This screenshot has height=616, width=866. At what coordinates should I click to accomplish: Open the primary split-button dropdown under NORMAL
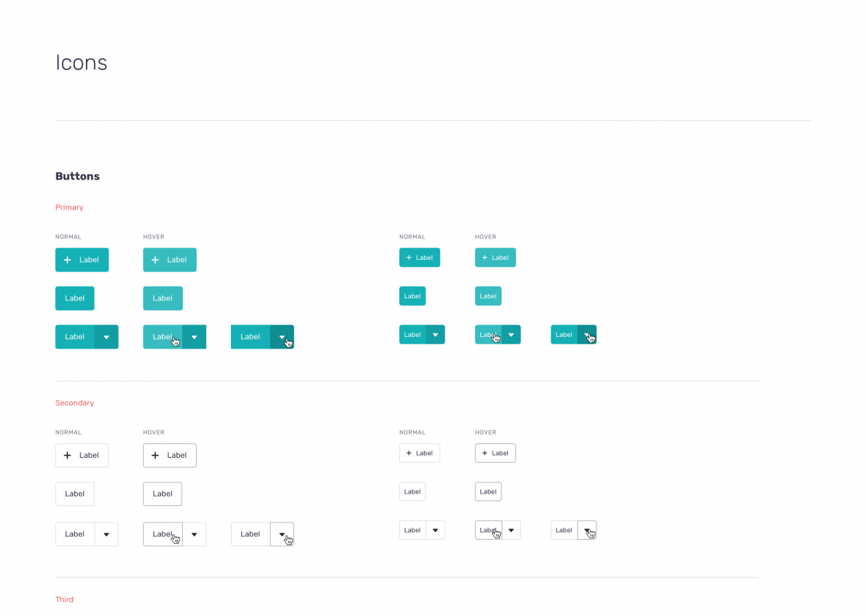(x=107, y=337)
